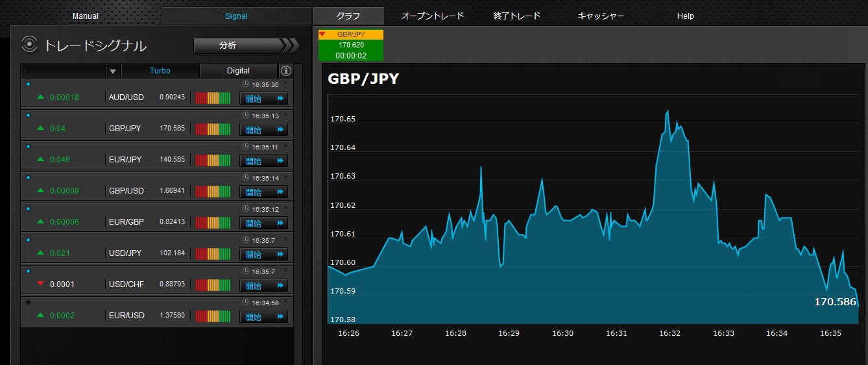
Task: Start the AUD/USD signal trade
Action: (x=263, y=98)
